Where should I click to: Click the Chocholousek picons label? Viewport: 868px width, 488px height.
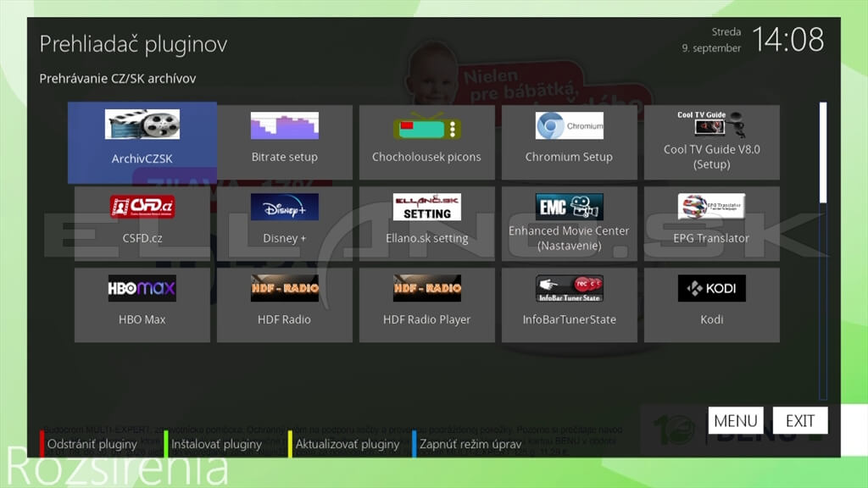coord(426,157)
